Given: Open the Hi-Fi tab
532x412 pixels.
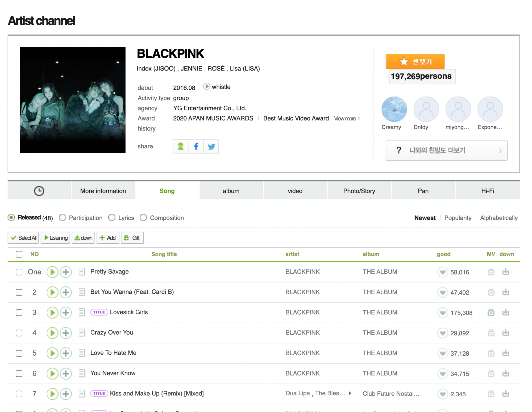Looking at the screenshot, I should [487, 191].
